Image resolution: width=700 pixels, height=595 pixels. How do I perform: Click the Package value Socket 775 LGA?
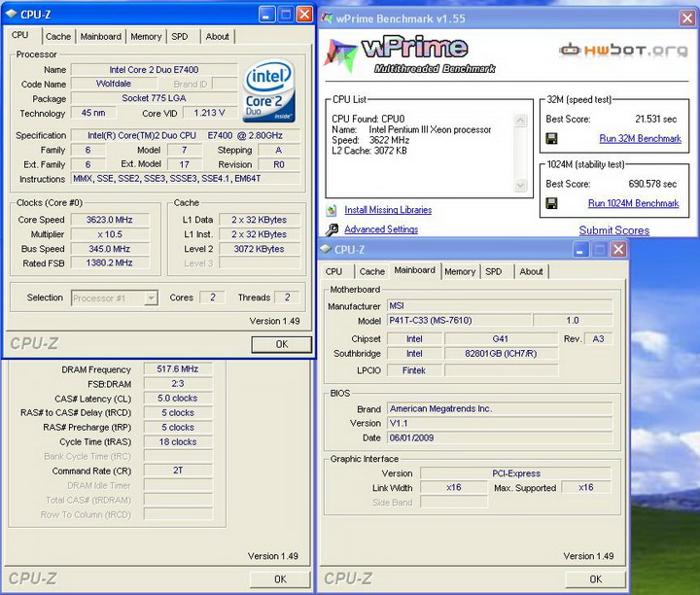point(154,98)
